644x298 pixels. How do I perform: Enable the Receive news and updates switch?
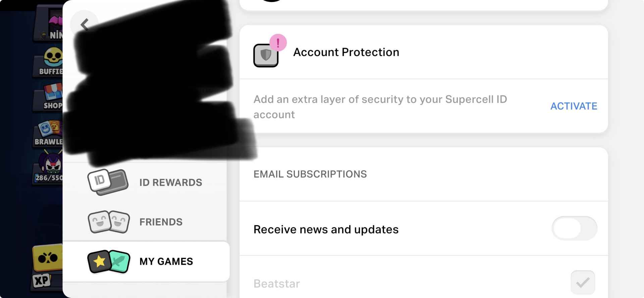click(574, 228)
